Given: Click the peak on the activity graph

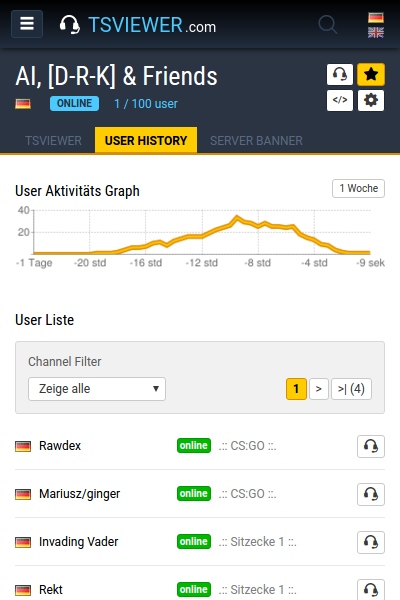Looking at the screenshot, I should click(237, 217).
